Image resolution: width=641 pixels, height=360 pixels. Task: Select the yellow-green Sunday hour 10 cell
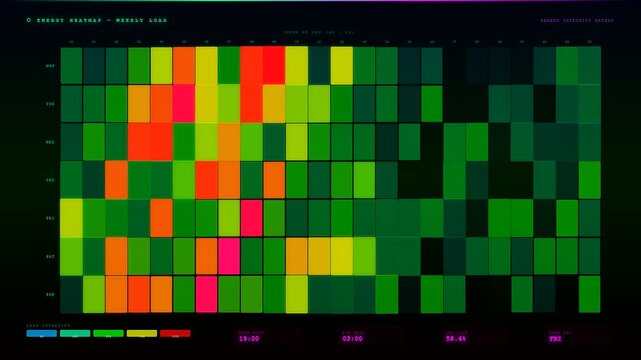296,295
